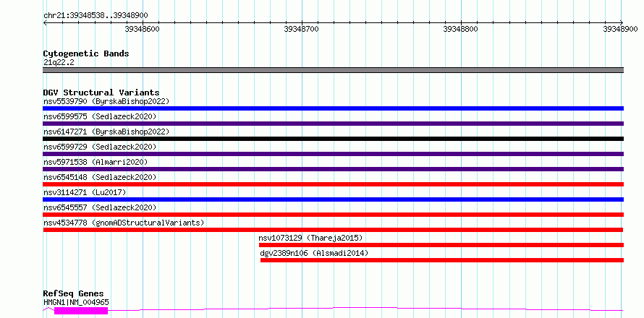Screen dimensions: 644x318
Task: Click ruler position 39348600
Action: click(143, 29)
